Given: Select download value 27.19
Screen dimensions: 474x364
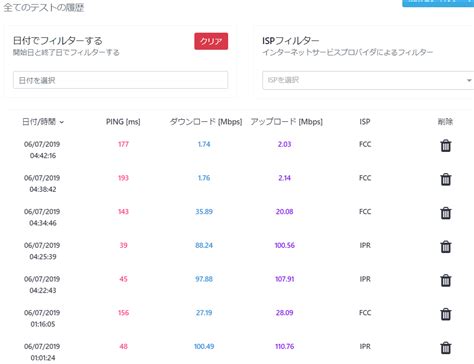Looking at the screenshot, I should coord(204,313).
